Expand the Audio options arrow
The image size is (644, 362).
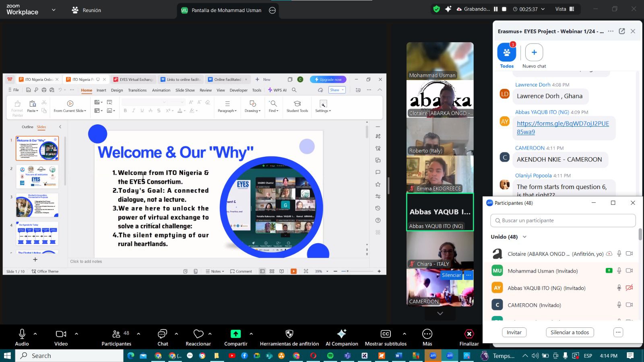pos(35,334)
